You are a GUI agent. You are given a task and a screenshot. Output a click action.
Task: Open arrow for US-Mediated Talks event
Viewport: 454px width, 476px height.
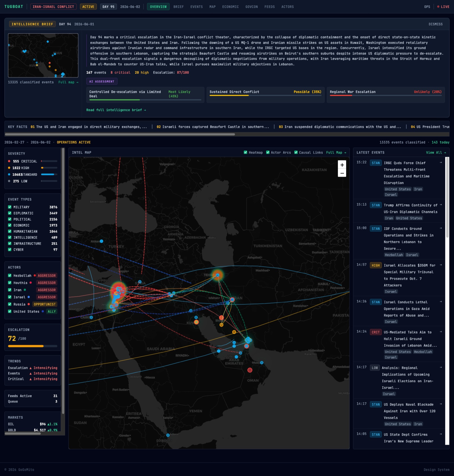(x=441, y=332)
